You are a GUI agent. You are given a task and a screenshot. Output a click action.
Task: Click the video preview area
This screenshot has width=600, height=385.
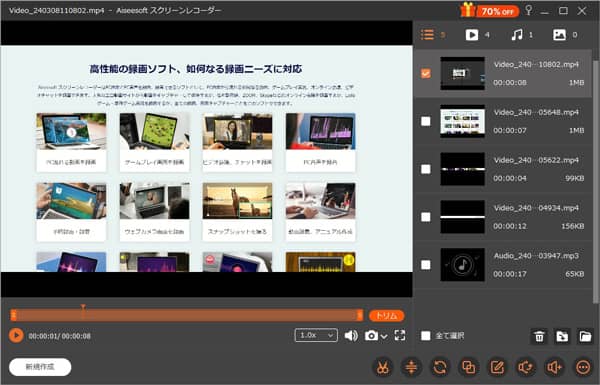(207, 159)
